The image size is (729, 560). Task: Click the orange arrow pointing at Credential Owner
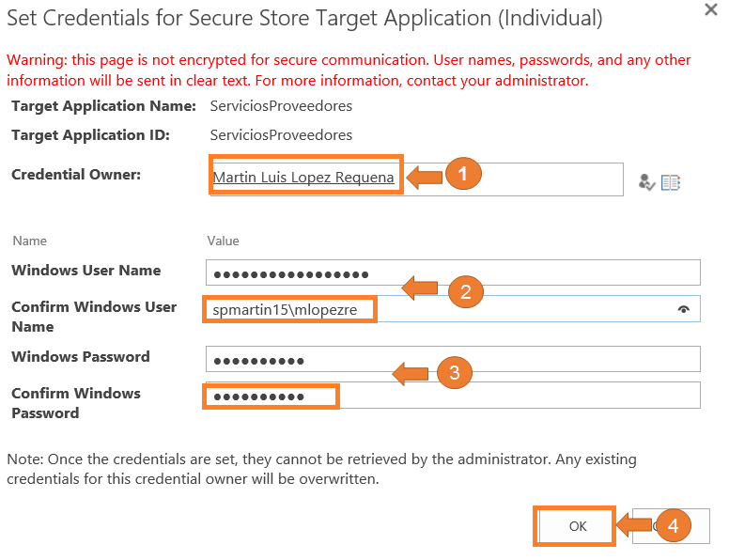coord(423,176)
